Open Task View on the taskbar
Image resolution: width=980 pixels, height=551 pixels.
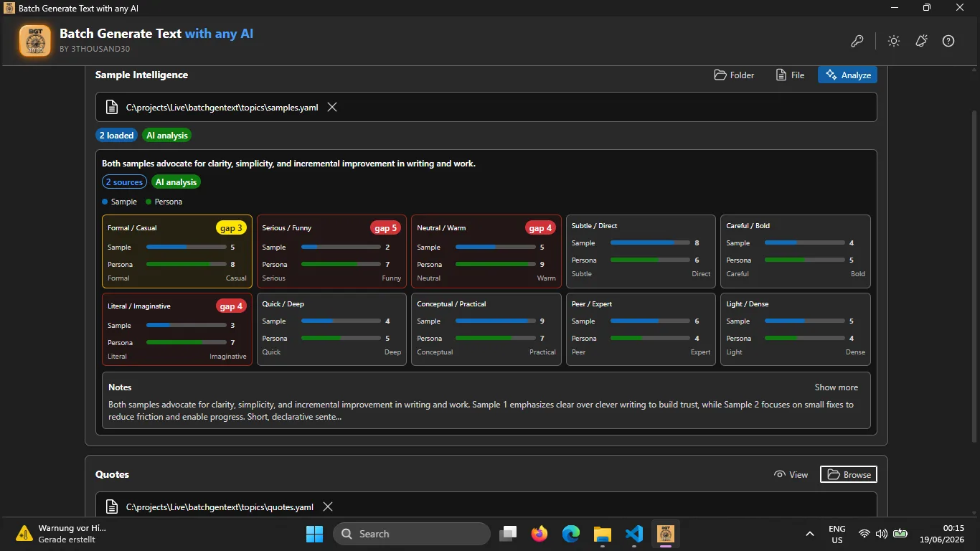click(509, 534)
